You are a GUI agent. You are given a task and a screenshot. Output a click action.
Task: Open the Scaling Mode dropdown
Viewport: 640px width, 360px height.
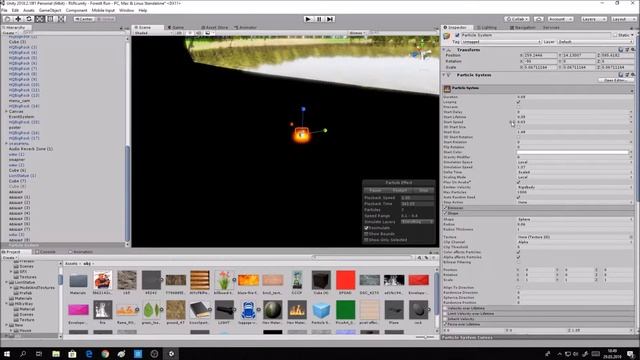click(x=575, y=177)
